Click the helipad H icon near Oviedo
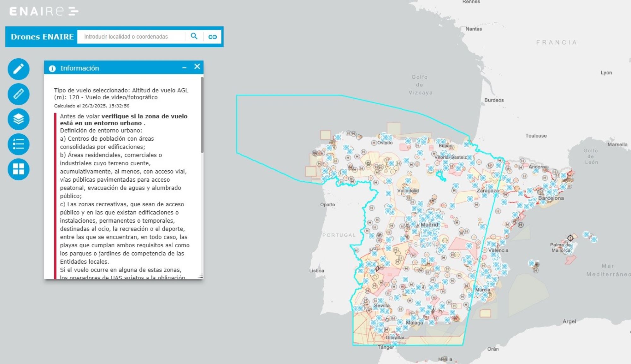The height and width of the screenshot is (364, 631). coord(374,143)
